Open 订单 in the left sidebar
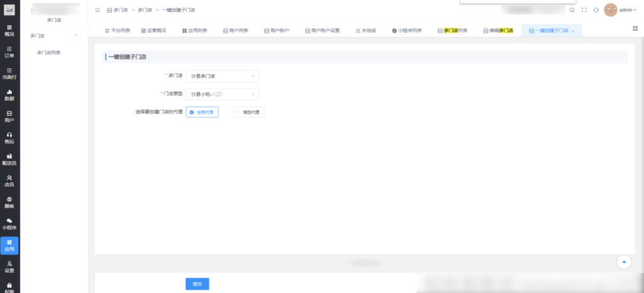The image size is (644, 293). [x=9, y=52]
